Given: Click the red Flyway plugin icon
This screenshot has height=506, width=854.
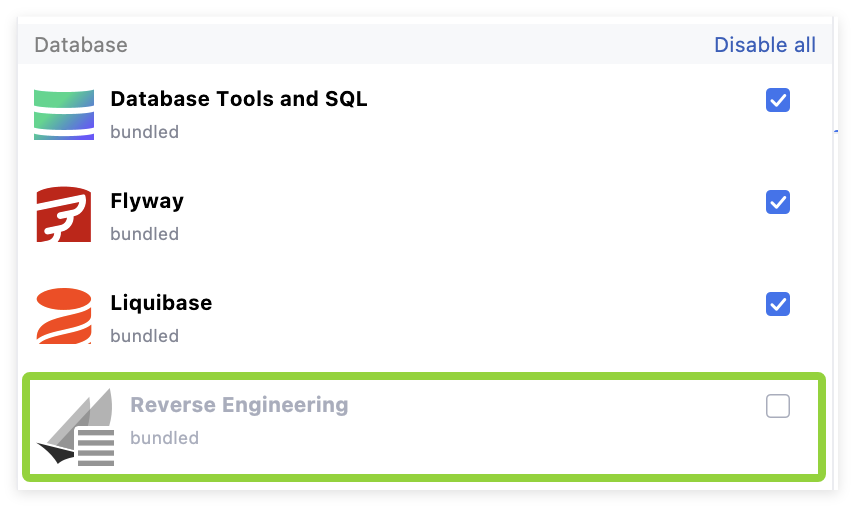Looking at the screenshot, I should pyautogui.click(x=64, y=215).
